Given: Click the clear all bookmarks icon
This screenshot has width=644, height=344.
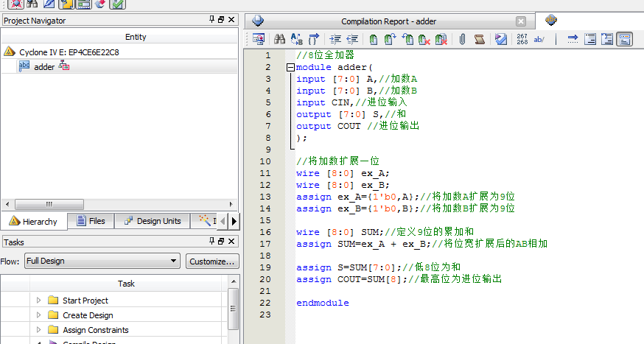Looking at the screenshot, I should 441,39.
